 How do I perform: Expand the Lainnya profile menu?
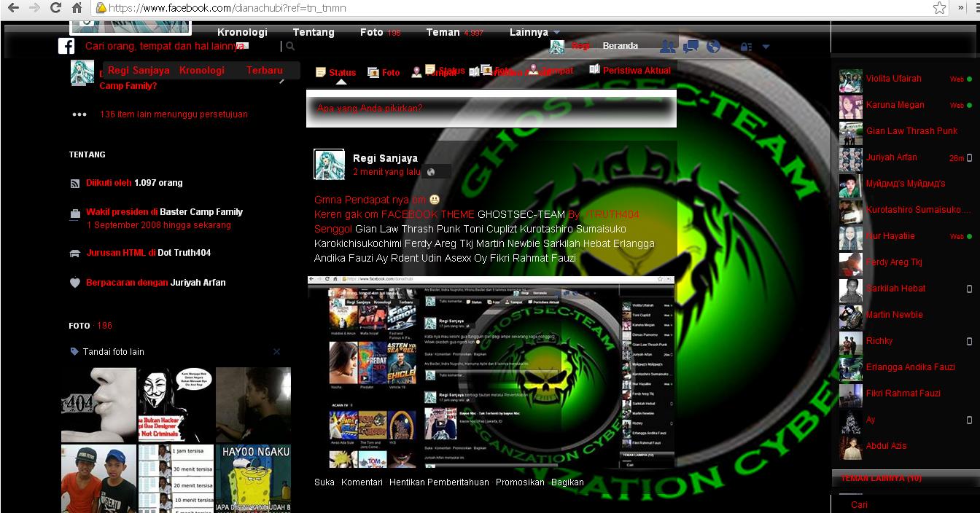pyautogui.click(x=534, y=32)
